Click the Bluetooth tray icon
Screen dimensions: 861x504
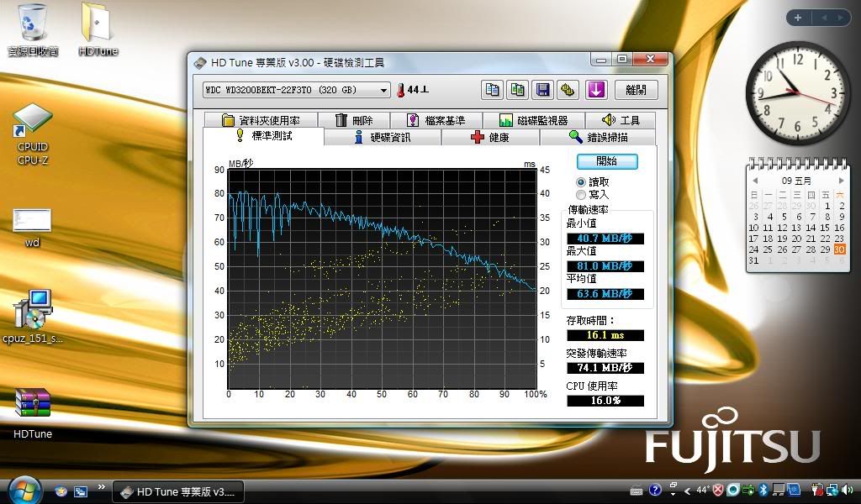click(x=763, y=490)
